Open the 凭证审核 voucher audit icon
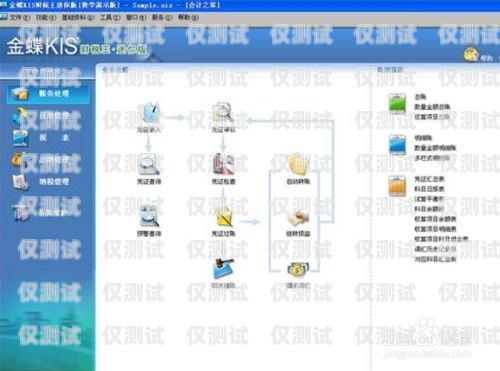Screen dimensions: 500x371 click(223, 113)
